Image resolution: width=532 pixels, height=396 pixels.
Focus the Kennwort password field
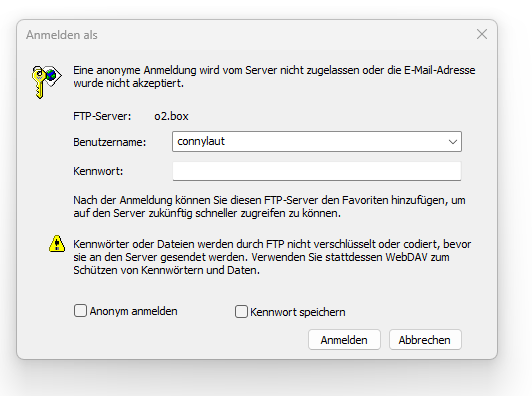[317, 171]
